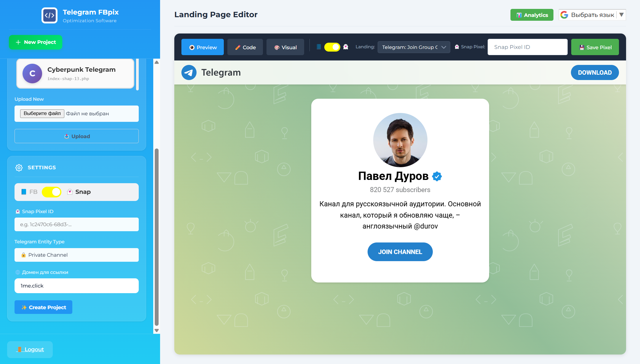The image size is (640, 364).
Task: Click the Logout link
Action: coord(34,349)
